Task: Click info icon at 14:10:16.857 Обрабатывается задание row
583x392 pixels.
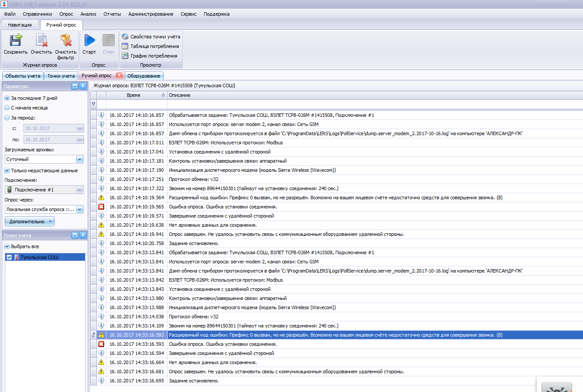Action: pyautogui.click(x=101, y=115)
